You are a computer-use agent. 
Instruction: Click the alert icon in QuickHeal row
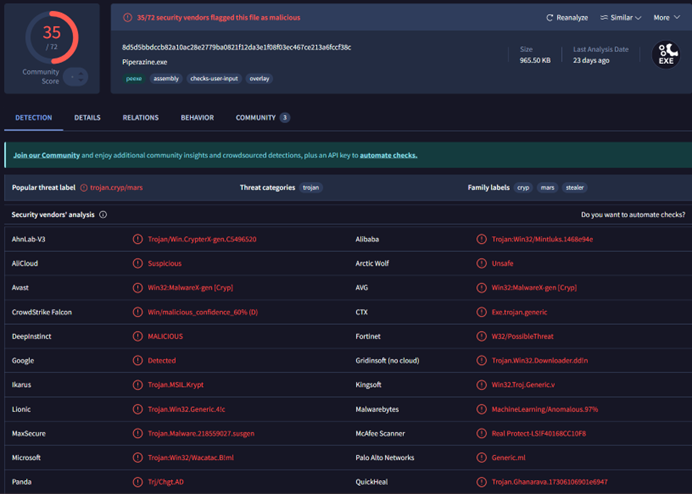(481, 482)
